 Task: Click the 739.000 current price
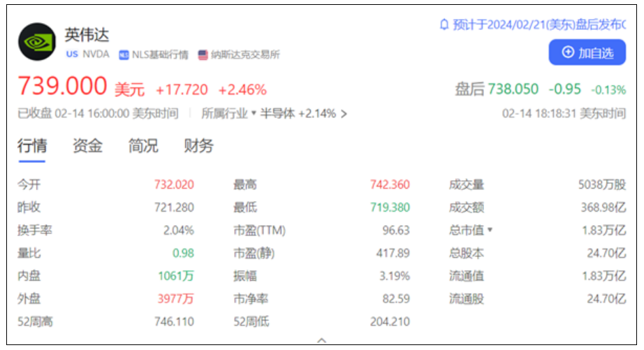(x=62, y=86)
